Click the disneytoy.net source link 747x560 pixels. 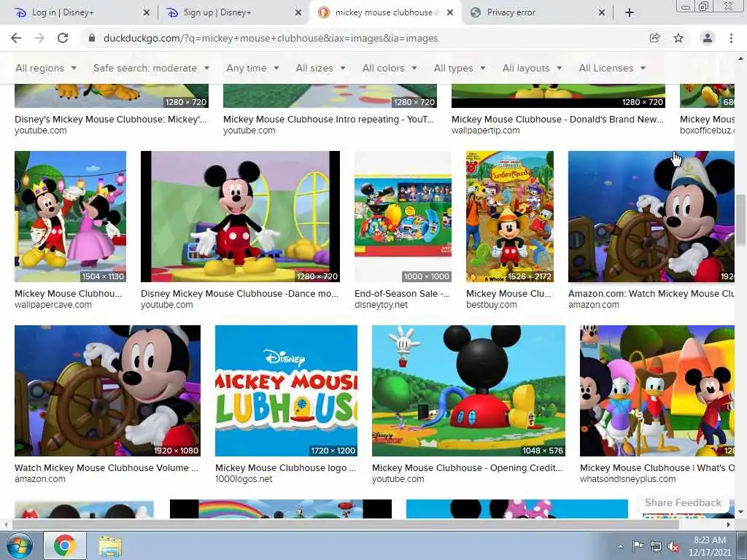point(381,305)
